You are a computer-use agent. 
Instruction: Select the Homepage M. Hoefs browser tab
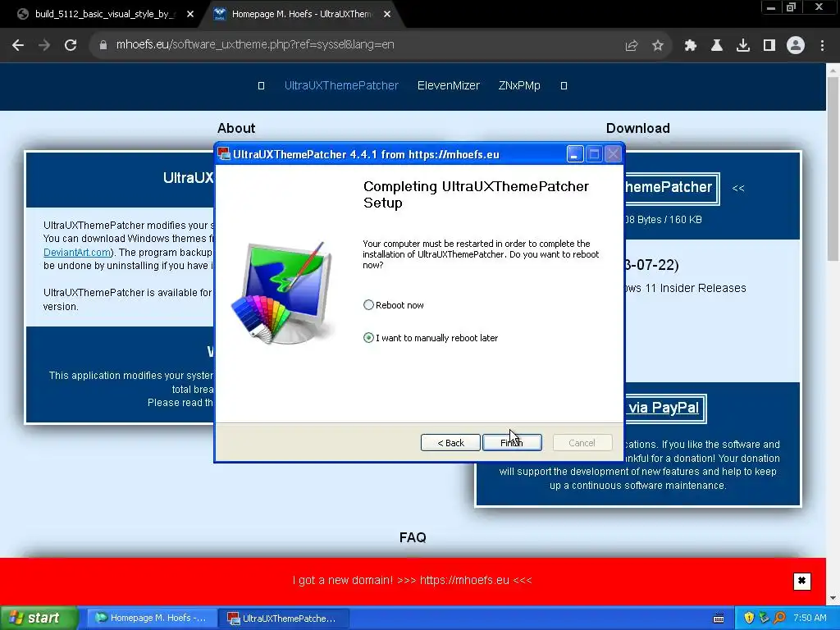pos(300,15)
